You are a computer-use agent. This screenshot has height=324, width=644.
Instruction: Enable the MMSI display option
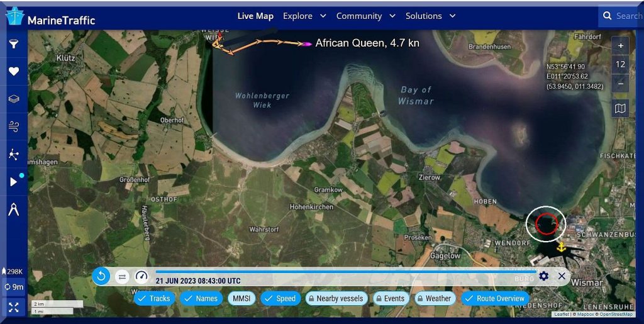pyautogui.click(x=241, y=298)
